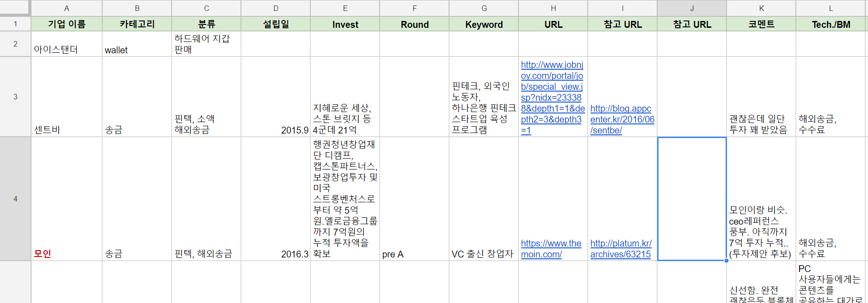Open the jobnjoy.com link in row 3

pyautogui.click(x=552, y=98)
